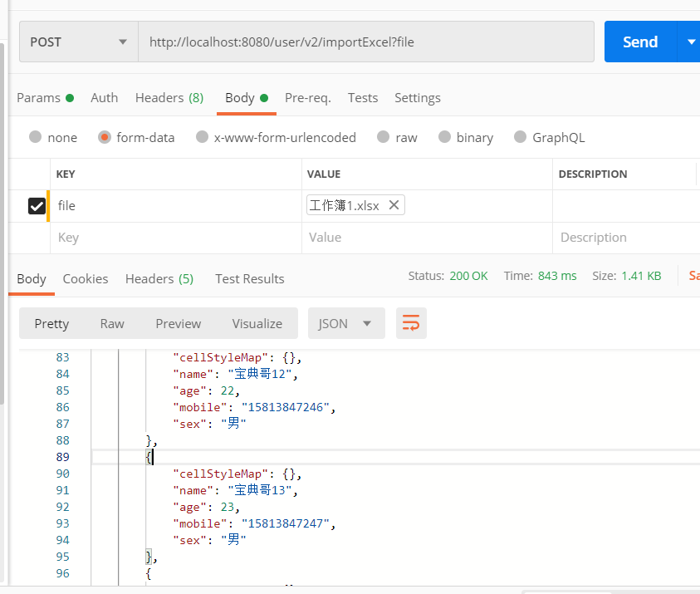Click the Send button
Image resolution: width=700 pixels, height=594 pixels.
point(640,42)
